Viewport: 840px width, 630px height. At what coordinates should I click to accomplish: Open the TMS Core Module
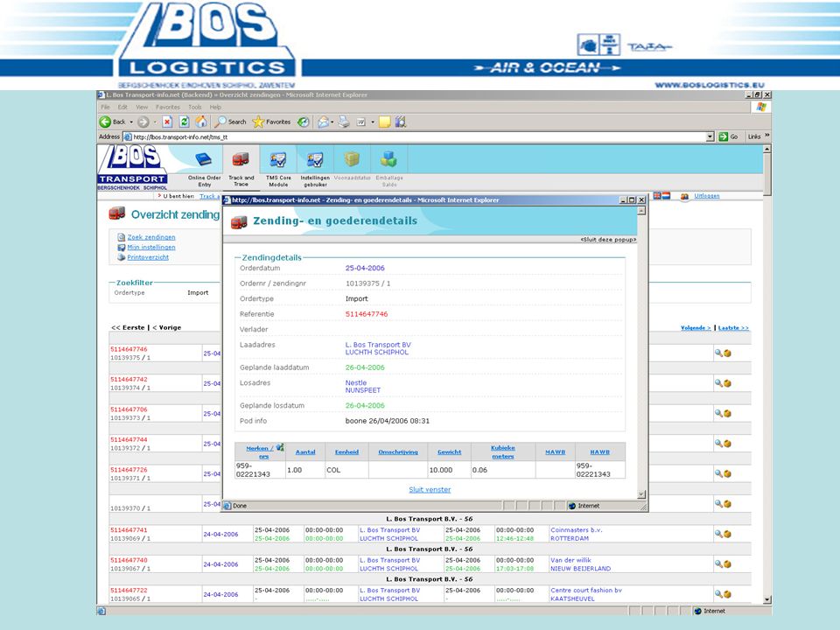pyautogui.click(x=278, y=168)
